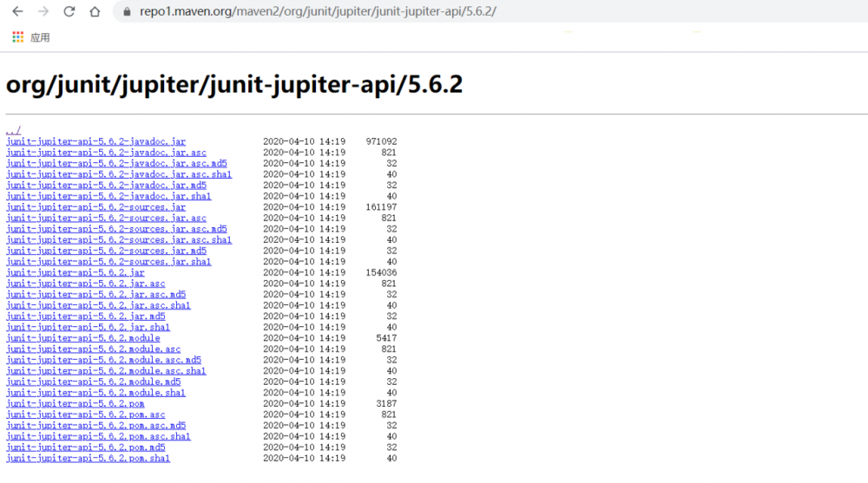Open junit-jupiter-api-5.6.2.module.sha1 link
Screen dimensions: 868x483
(x=95, y=393)
